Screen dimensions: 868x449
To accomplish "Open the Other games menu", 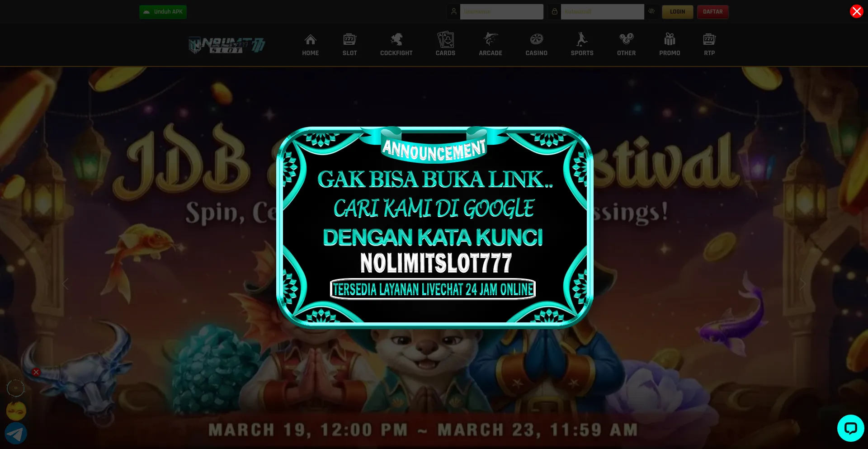I will 626,44.
